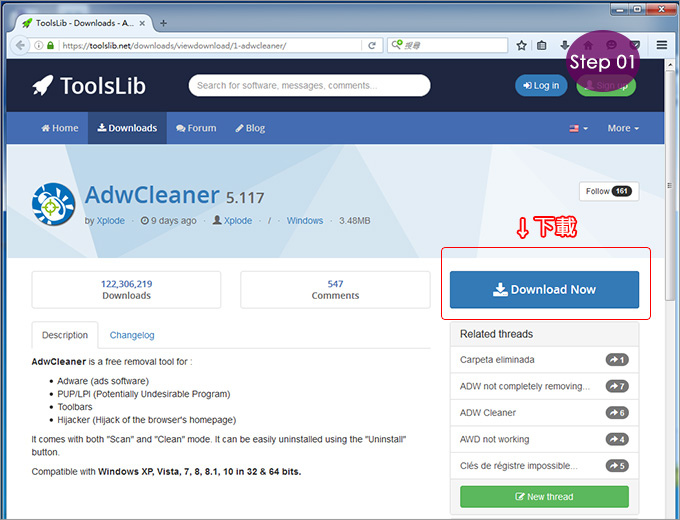This screenshot has width=680, height=520.
Task: Open 'ADW not completely removing...' thread
Action: click(525, 386)
